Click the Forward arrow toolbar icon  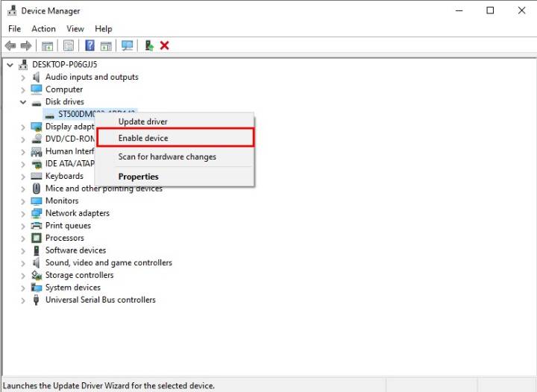click(26, 45)
